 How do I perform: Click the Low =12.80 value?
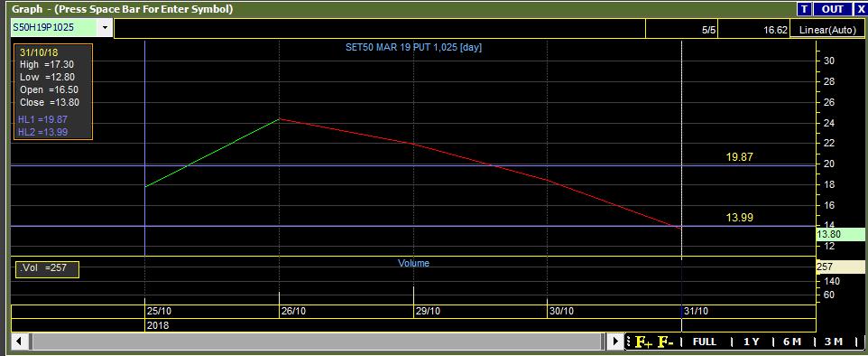47,78
